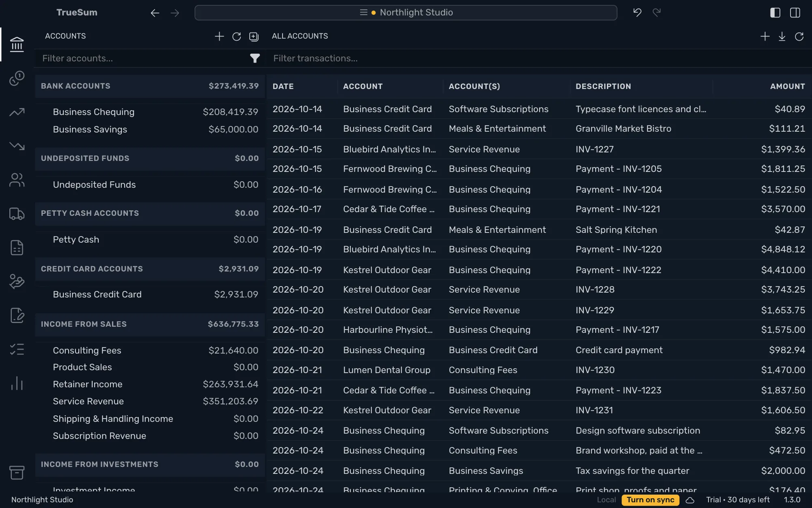Open the budget pie-clock sidebar icon
The image size is (812, 508).
(17, 78)
